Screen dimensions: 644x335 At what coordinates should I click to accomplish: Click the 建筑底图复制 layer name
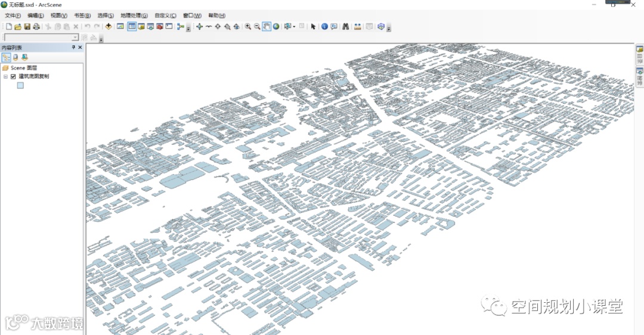34,76
